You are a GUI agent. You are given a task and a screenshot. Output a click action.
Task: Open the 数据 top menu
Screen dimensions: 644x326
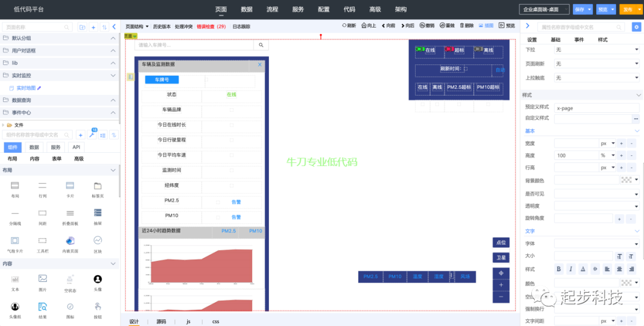pyautogui.click(x=246, y=10)
